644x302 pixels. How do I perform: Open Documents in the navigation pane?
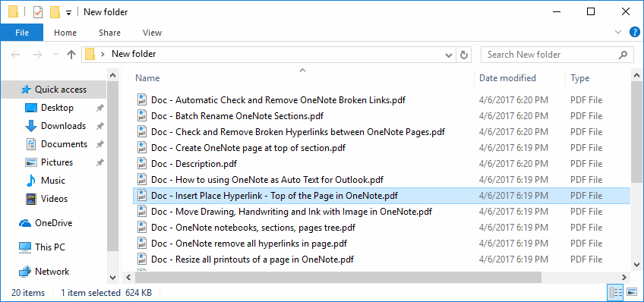pyautogui.click(x=64, y=144)
